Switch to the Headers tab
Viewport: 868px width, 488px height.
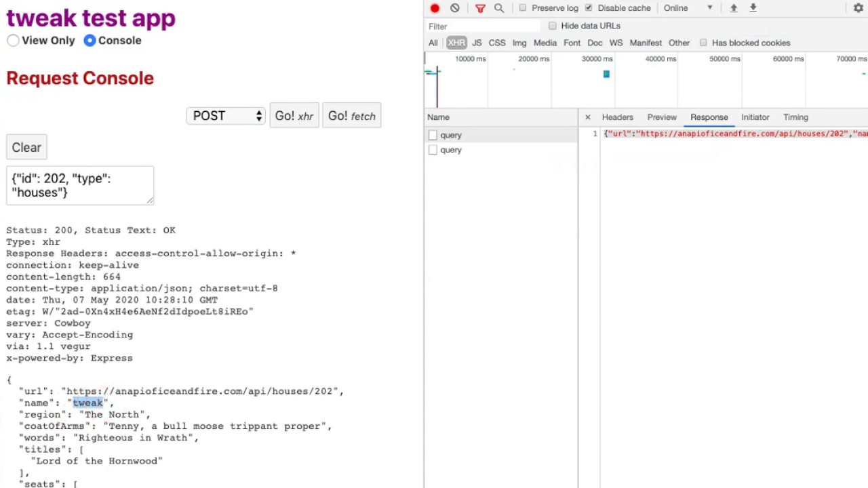point(617,117)
